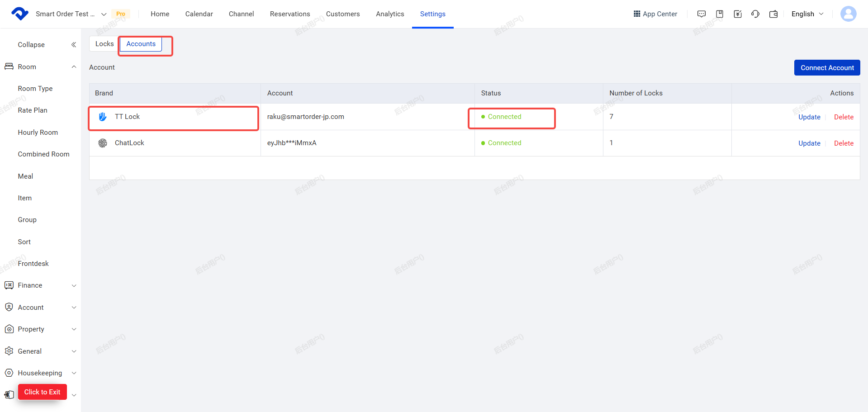Viewport: 868px width, 412px height.
Task: Open the yen billing note icon
Action: click(738, 14)
